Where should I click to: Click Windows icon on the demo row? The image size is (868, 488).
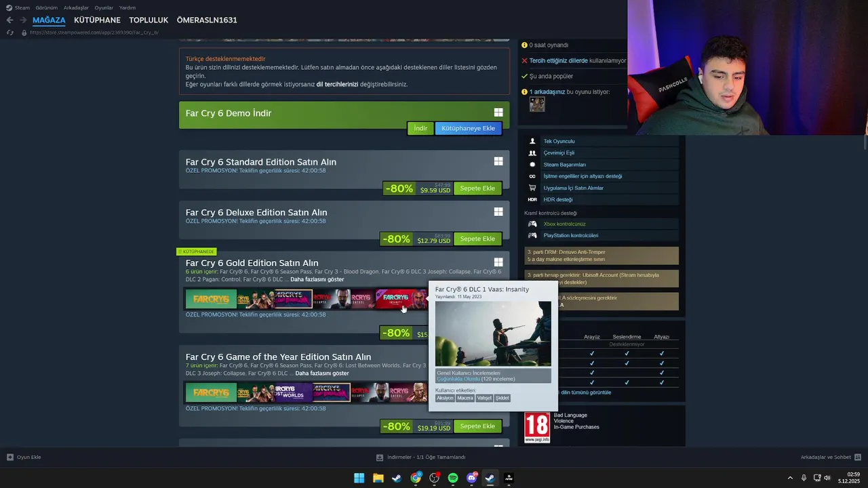(498, 113)
